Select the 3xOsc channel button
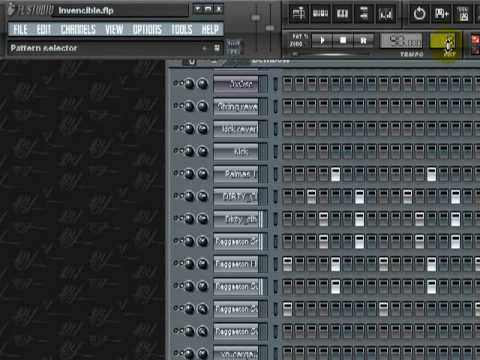The height and width of the screenshot is (360, 480). coord(236,84)
